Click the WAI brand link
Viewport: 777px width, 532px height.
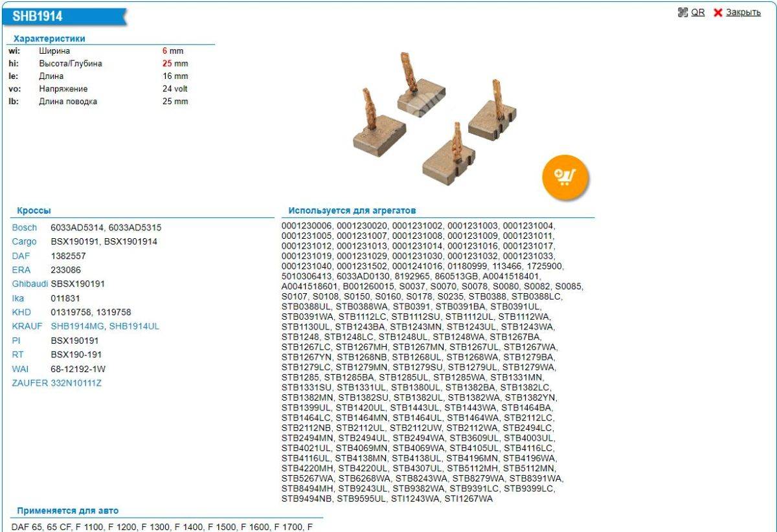tap(20, 369)
